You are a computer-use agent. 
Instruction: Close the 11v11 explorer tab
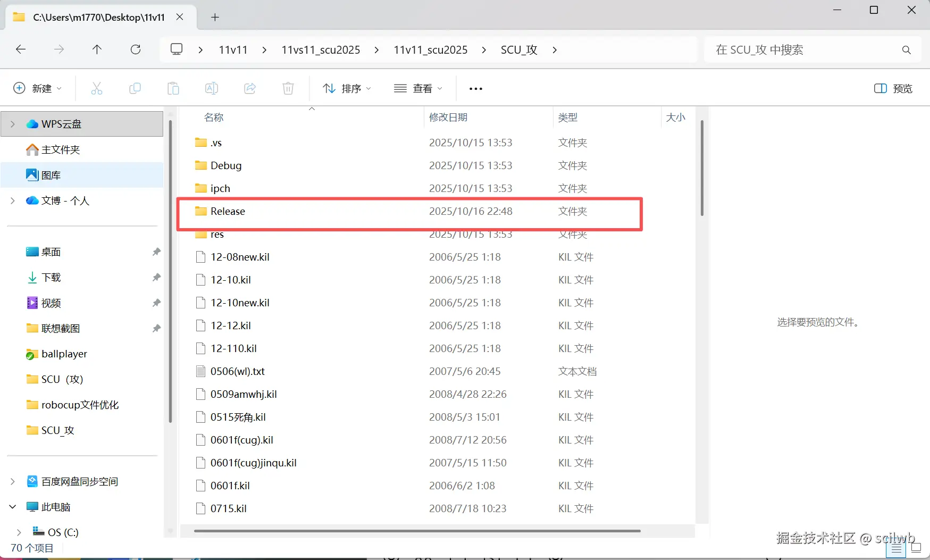pyautogui.click(x=180, y=17)
